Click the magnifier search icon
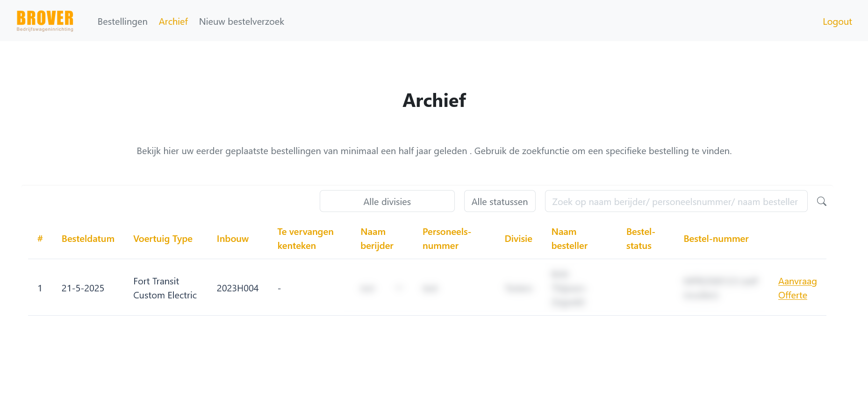 821,201
